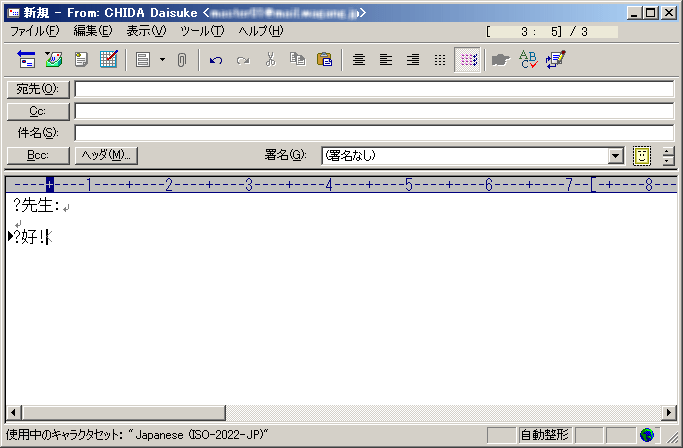Focus the 件名 subject input field
Image resolution: width=683 pixels, height=448 pixels.
375,133
